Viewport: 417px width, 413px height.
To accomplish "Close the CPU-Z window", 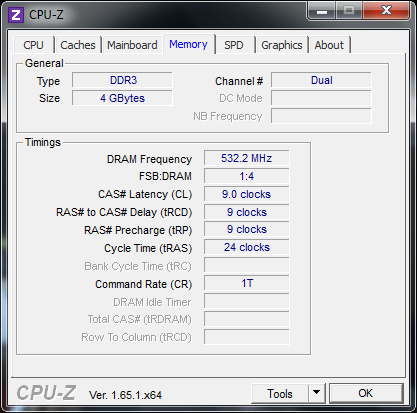I will [386, 11].
